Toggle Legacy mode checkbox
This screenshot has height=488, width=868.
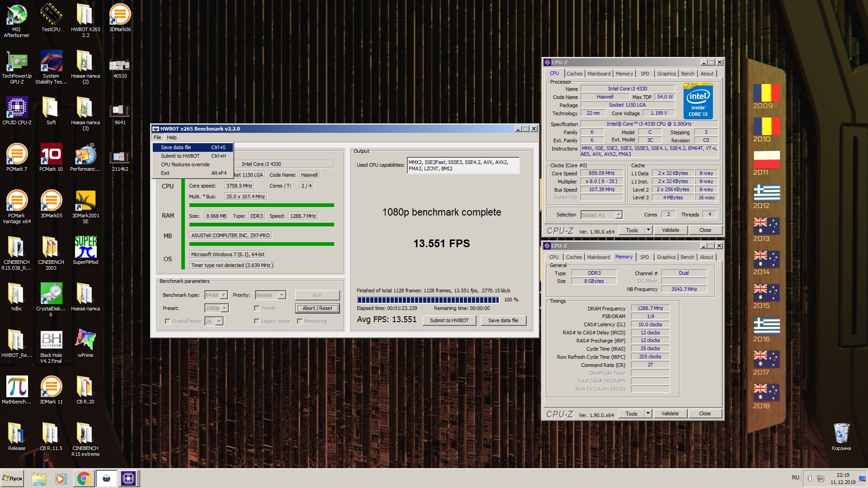pos(257,321)
